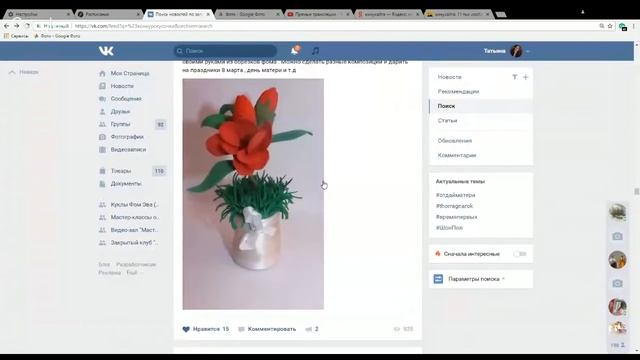The width and height of the screenshot is (640, 360).
Task: Open Видеозаписи in the left menu
Action: point(128,149)
